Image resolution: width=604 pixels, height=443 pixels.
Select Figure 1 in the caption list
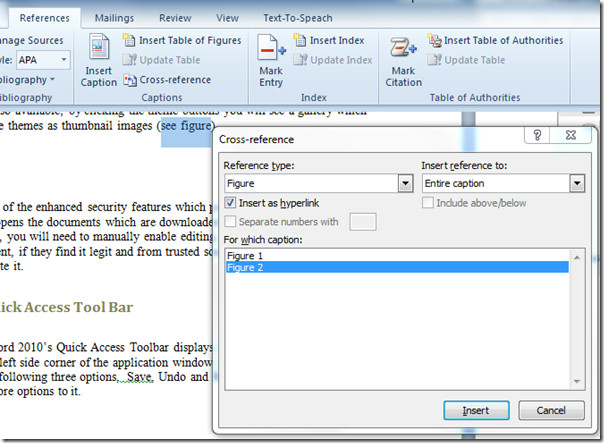click(x=397, y=256)
